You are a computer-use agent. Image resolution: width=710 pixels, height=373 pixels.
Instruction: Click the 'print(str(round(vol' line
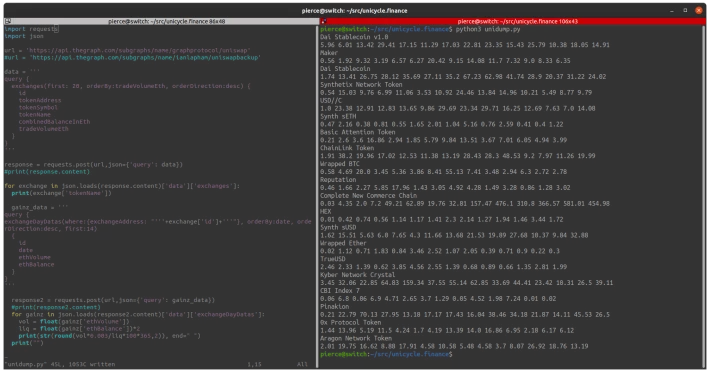tap(110, 336)
